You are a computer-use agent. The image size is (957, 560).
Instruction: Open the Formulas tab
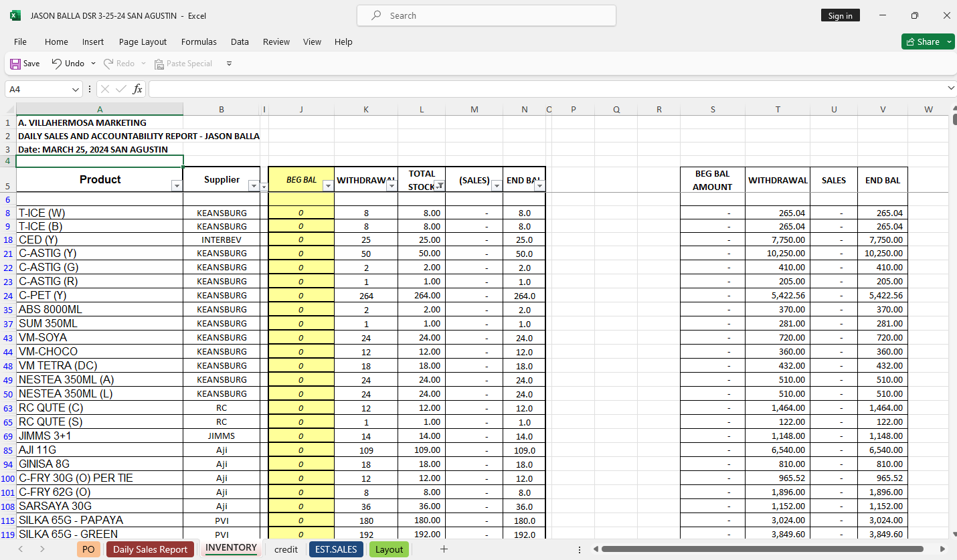coord(199,41)
